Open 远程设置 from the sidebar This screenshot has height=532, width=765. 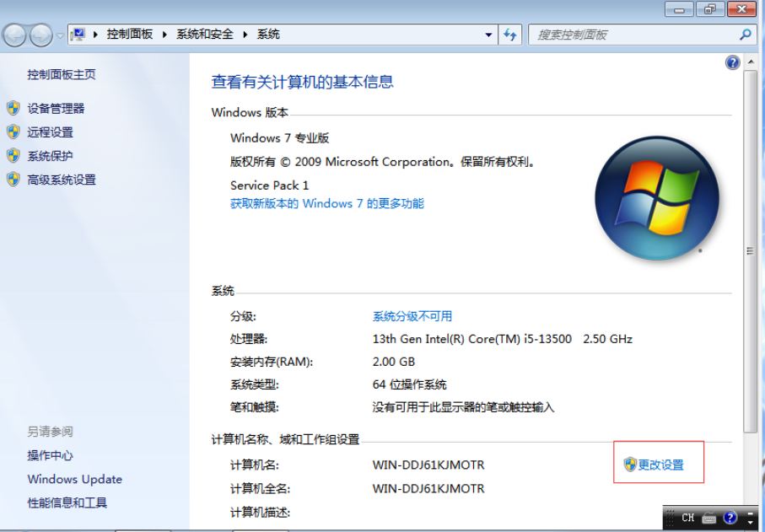tap(51, 132)
